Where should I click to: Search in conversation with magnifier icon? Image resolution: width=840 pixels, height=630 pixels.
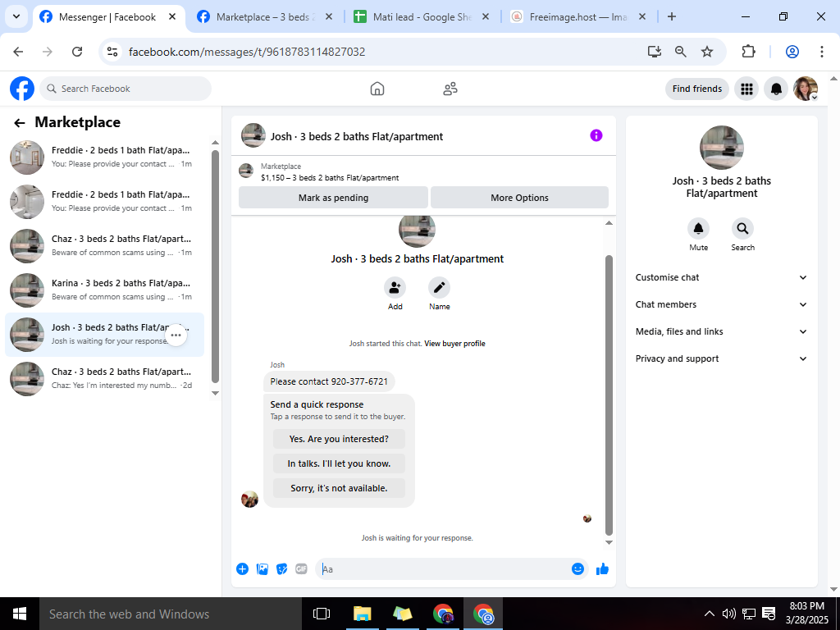coord(742,229)
